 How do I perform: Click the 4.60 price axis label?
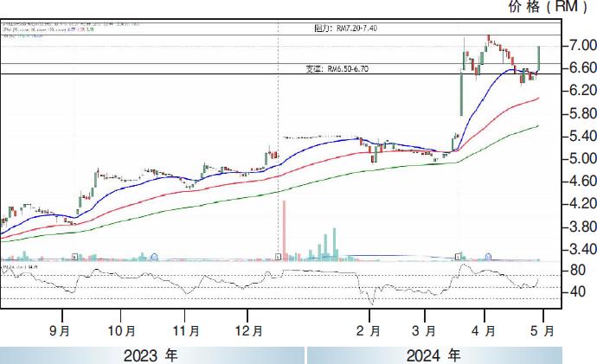582,181
